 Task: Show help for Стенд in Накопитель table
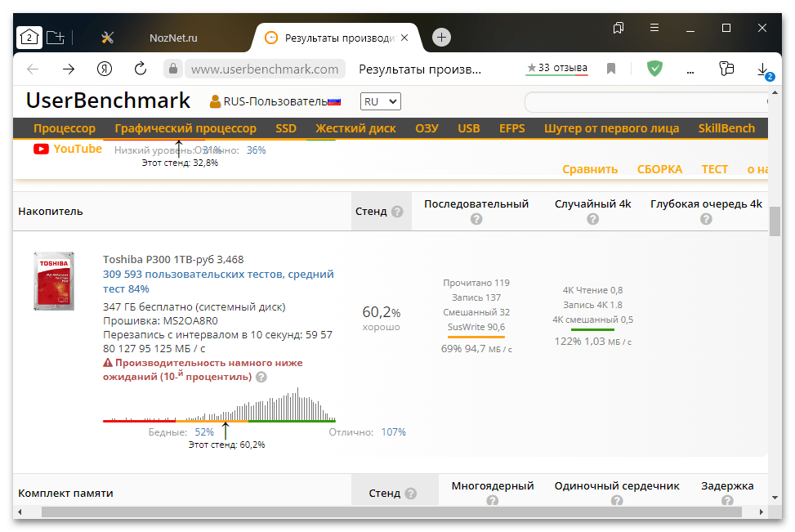pyautogui.click(x=397, y=212)
